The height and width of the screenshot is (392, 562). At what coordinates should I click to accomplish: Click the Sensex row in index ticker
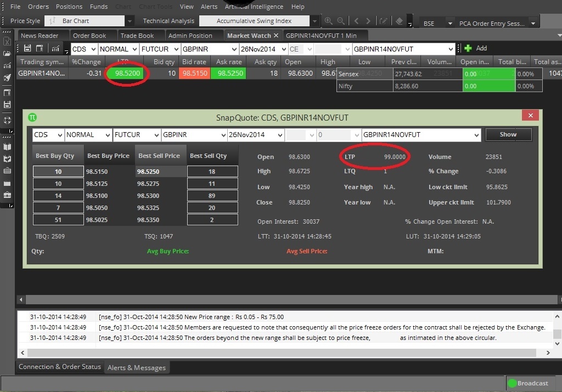pos(440,74)
